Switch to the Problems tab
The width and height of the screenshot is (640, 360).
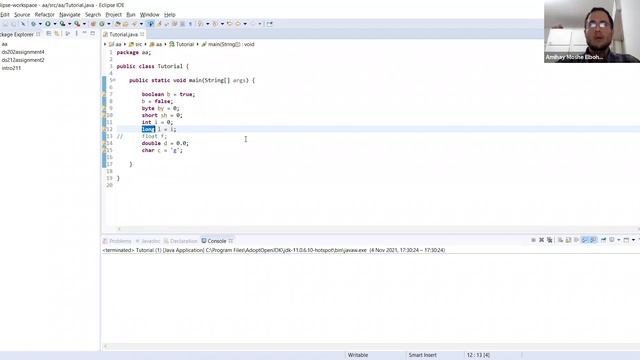117,241
